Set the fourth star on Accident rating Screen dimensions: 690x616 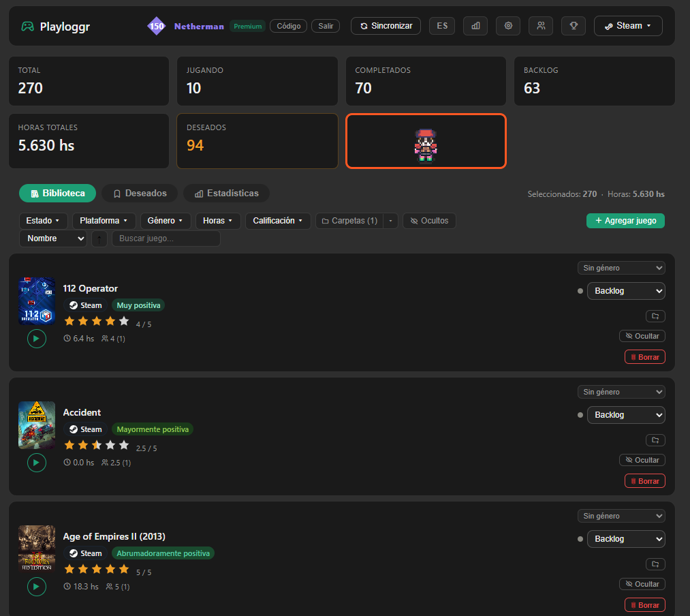(x=110, y=445)
